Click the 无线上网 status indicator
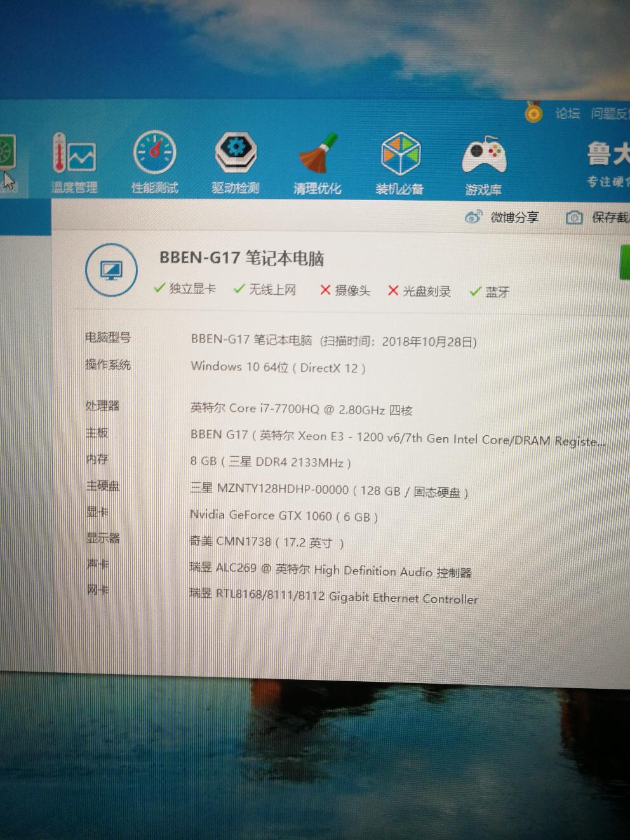 (265, 290)
